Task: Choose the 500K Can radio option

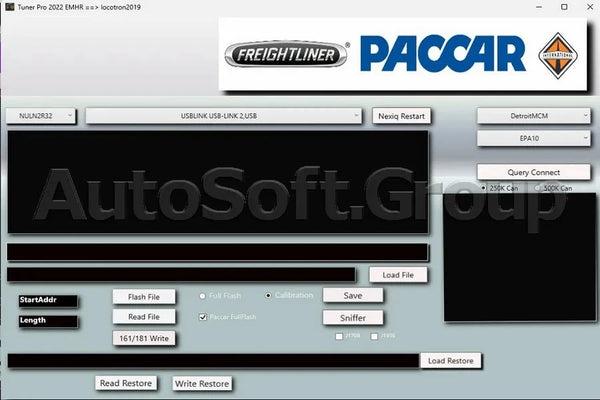Action: [538, 188]
